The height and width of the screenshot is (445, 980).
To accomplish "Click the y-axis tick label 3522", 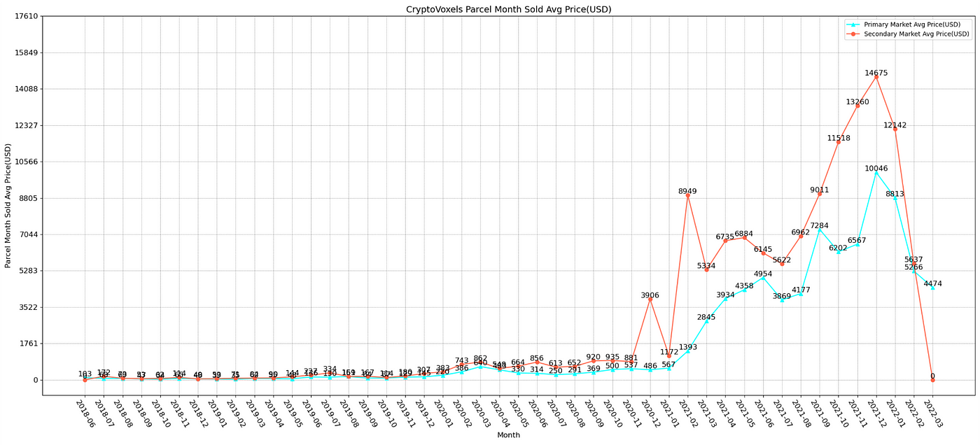I will 29,307.
